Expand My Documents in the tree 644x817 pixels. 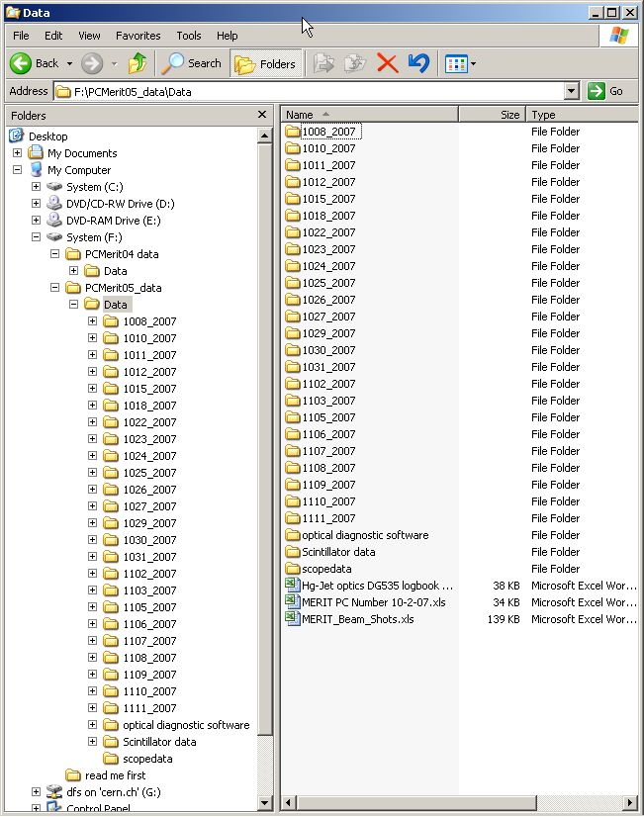(x=17, y=152)
